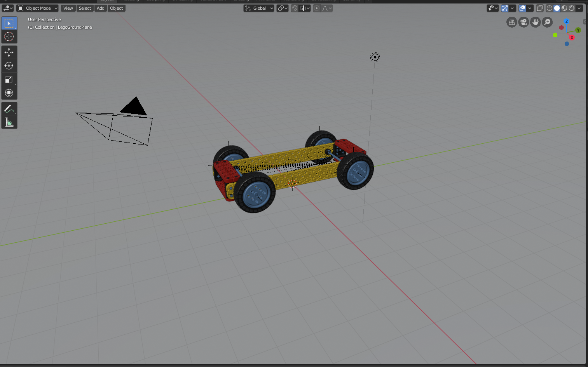Toggle perspective/orthographic view grid button
The image size is (588, 367).
pos(512,22)
